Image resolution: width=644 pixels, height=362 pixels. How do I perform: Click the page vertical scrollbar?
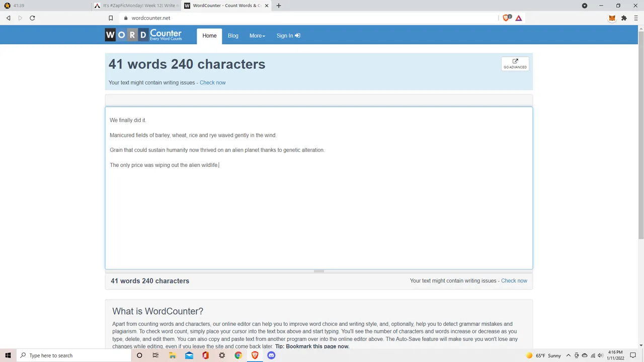click(x=640, y=136)
